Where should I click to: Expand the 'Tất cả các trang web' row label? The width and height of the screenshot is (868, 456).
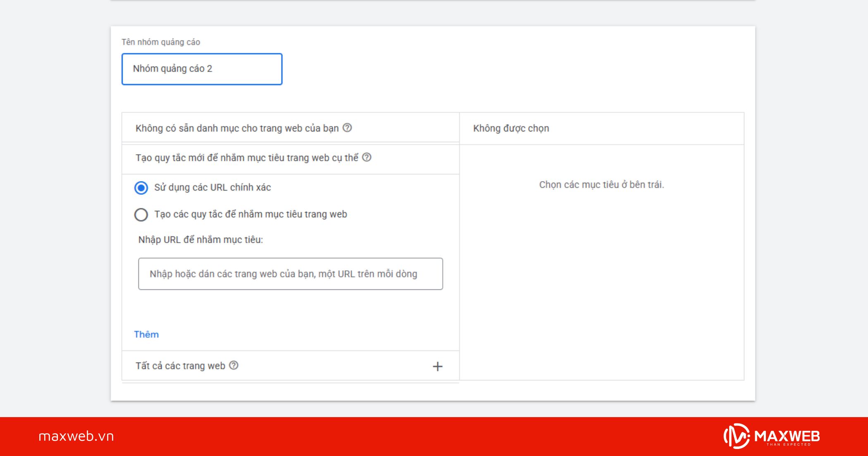click(x=180, y=366)
